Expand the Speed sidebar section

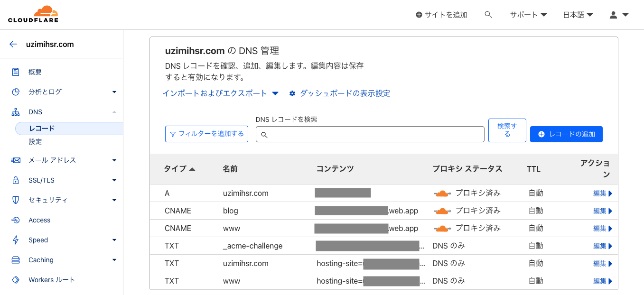tap(114, 240)
